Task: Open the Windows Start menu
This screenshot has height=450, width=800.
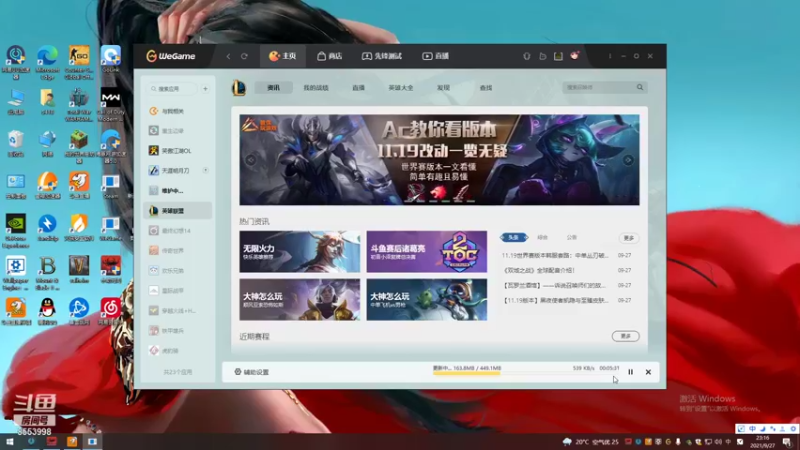Action: (x=10, y=441)
